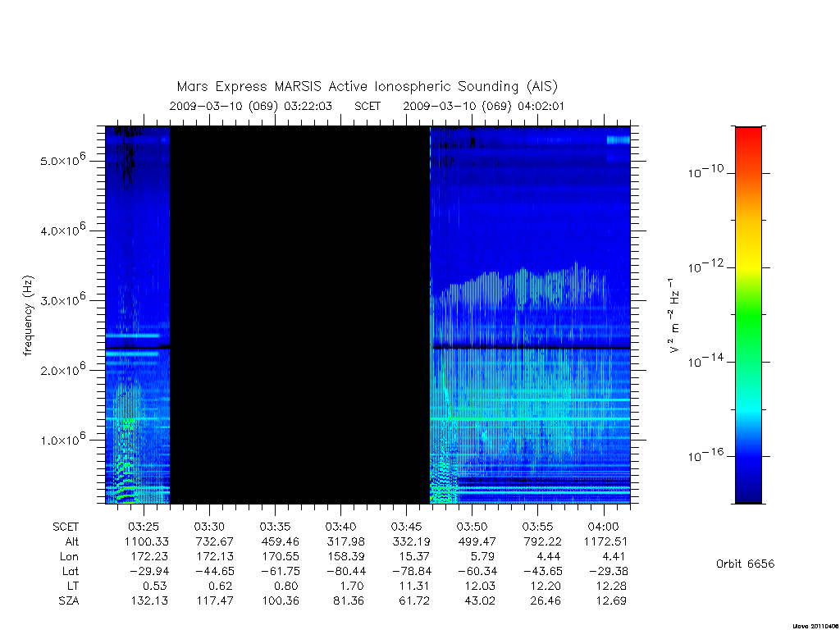840x630 pixels.
Task: Click the black data gap in spectrogram
Action: pos(300,315)
